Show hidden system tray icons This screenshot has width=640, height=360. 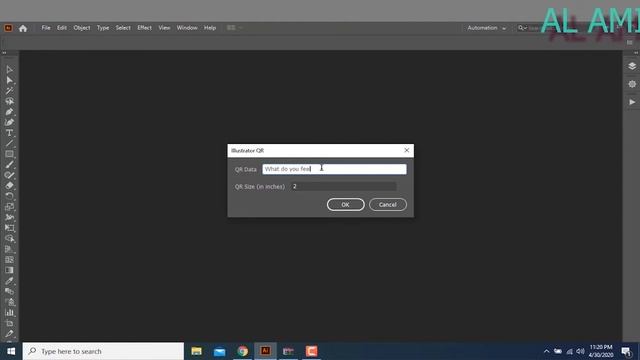tap(547, 351)
